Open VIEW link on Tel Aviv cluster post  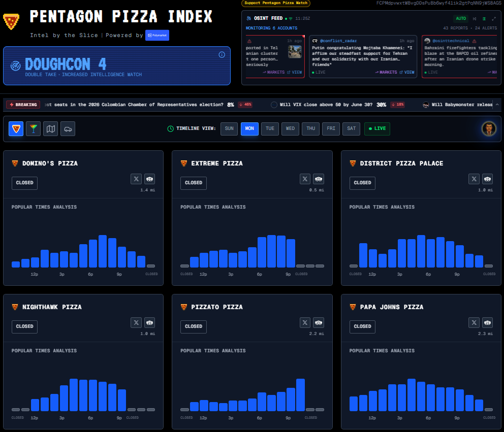click(294, 72)
